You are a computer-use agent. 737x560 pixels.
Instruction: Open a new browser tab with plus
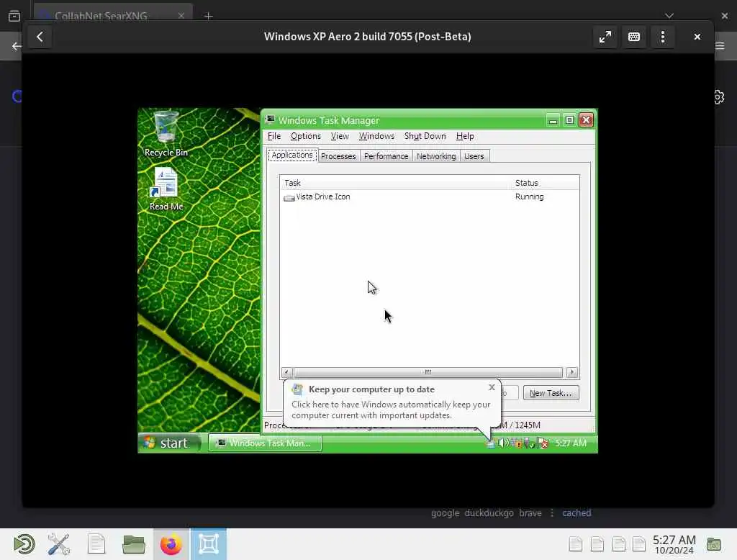208,16
